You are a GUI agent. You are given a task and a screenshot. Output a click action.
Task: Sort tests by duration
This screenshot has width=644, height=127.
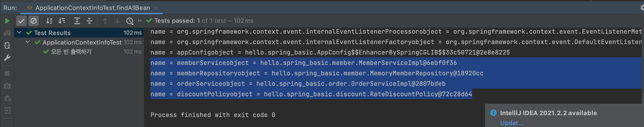62,21
